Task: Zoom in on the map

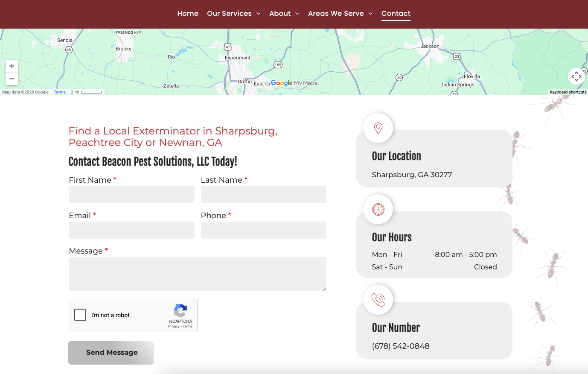Action: (x=12, y=66)
